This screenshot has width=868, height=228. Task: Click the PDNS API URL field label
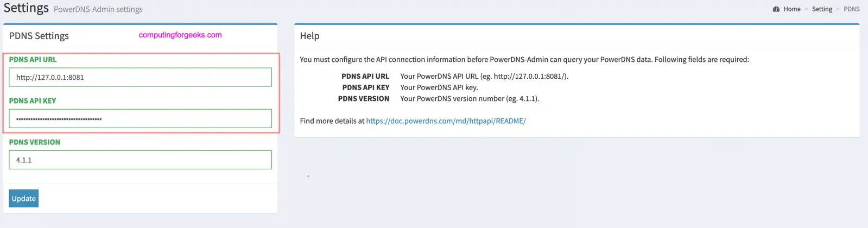coord(33,60)
